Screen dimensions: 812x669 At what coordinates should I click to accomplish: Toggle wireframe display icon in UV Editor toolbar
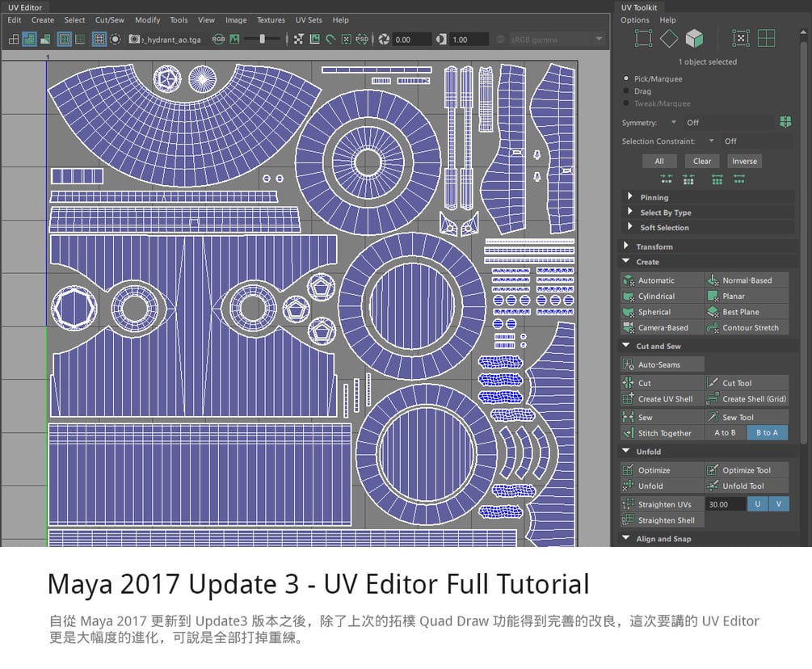(x=14, y=40)
